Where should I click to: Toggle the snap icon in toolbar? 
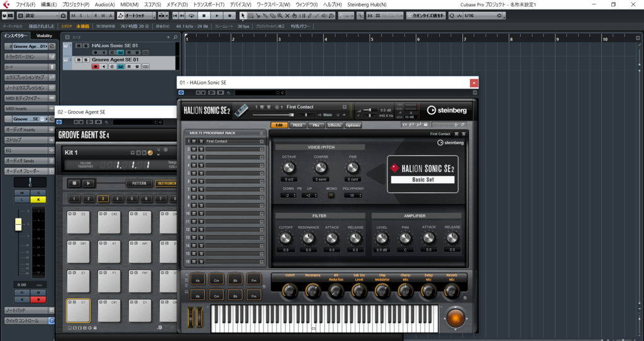(370, 16)
